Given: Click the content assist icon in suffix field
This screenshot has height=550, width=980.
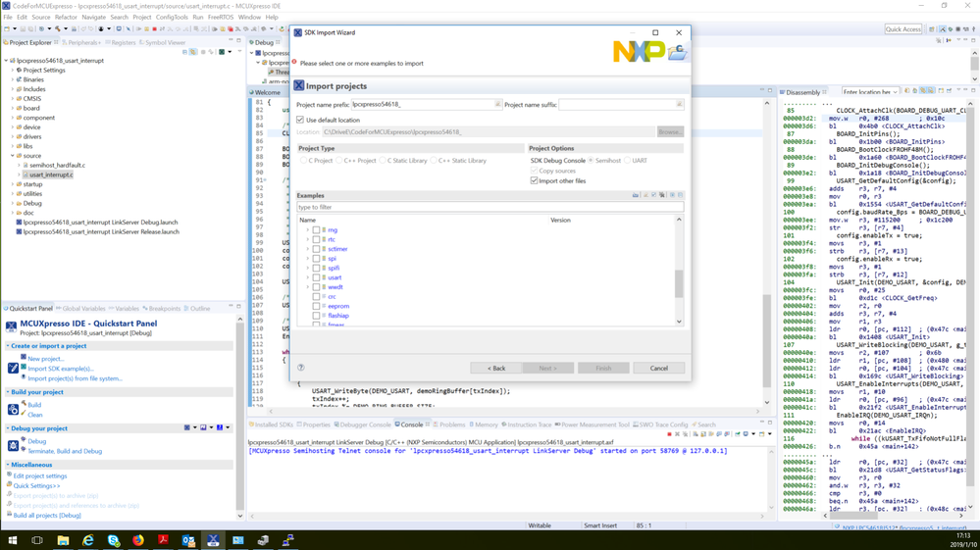Looking at the screenshot, I should coord(680,104).
